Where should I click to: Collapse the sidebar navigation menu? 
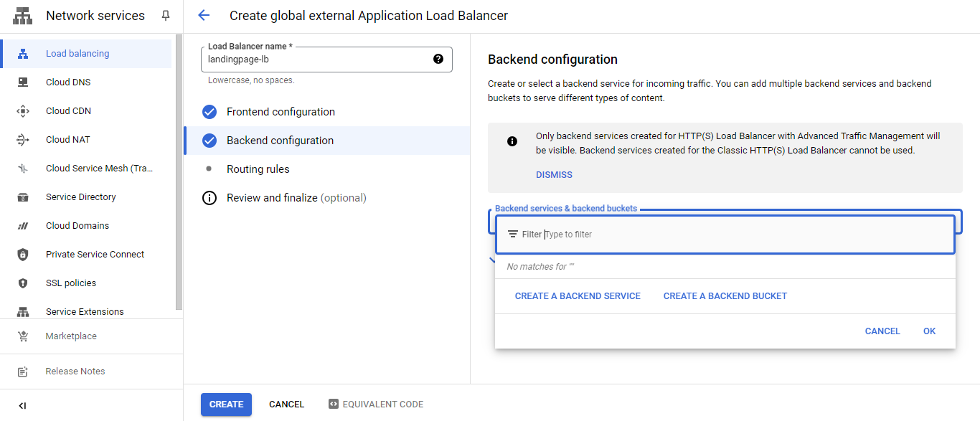click(22, 405)
